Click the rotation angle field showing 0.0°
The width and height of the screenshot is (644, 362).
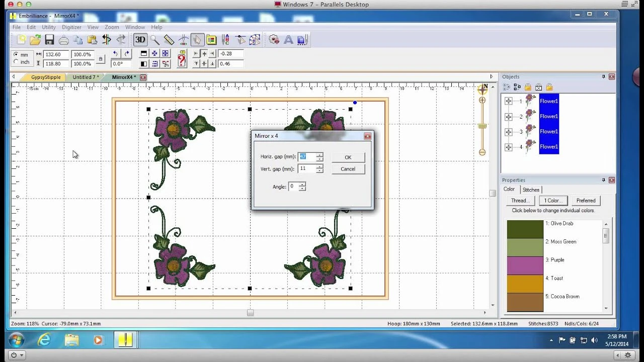pos(121,64)
